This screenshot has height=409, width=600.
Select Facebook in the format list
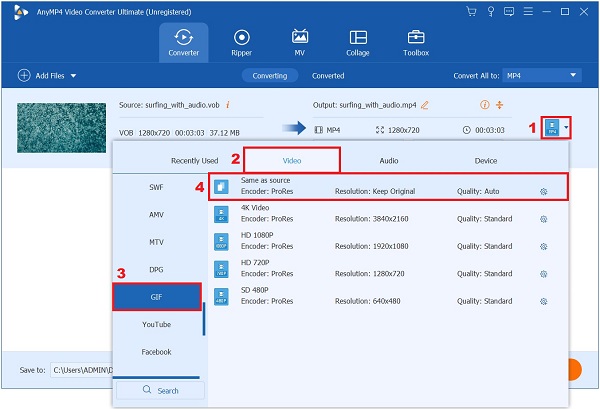157,352
